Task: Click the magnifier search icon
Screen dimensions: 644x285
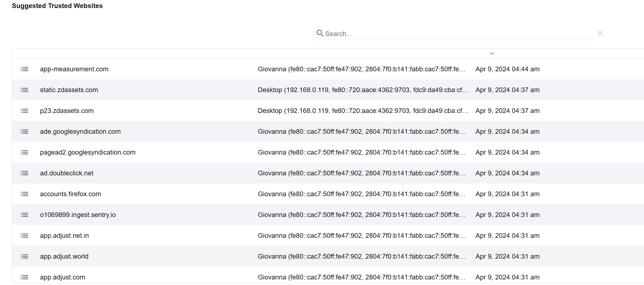Action: point(320,33)
